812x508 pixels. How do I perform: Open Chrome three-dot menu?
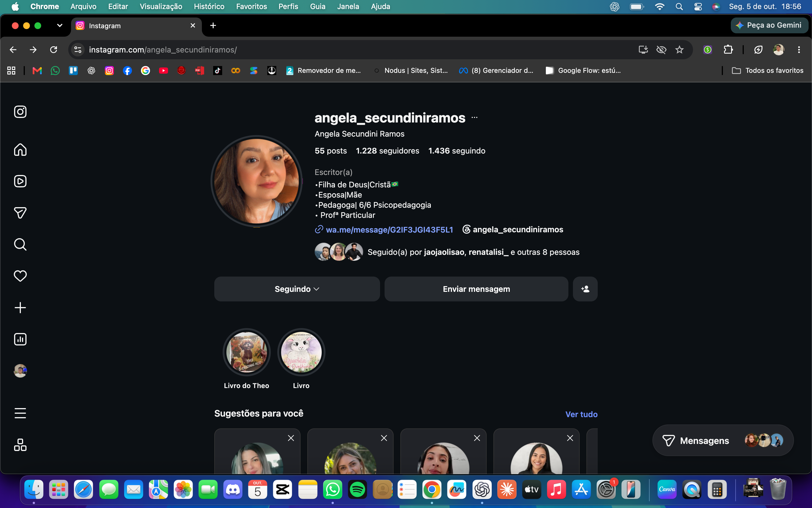(x=799, y=50)
